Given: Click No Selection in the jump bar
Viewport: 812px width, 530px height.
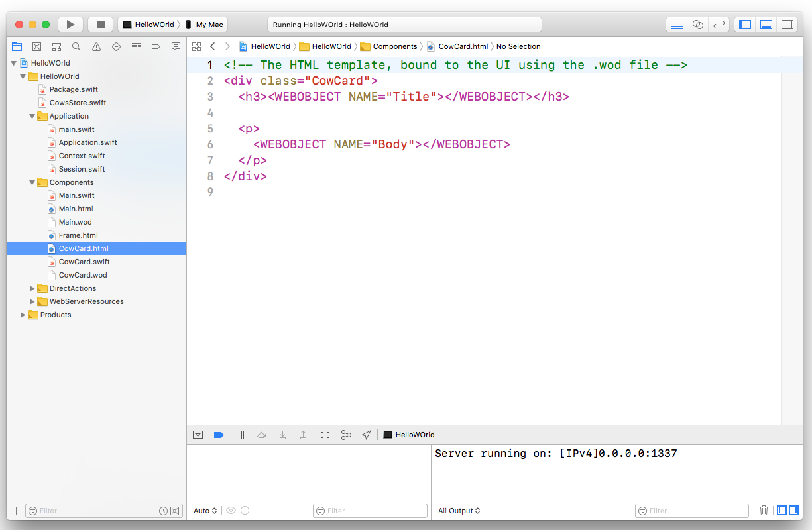Looking at the screenshot, I should (x=518, y=46).
